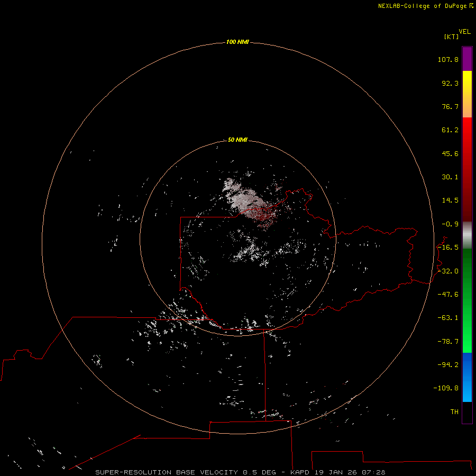Click the -47.6 legend value
The image size is (476, 476).
coord(448,295)
